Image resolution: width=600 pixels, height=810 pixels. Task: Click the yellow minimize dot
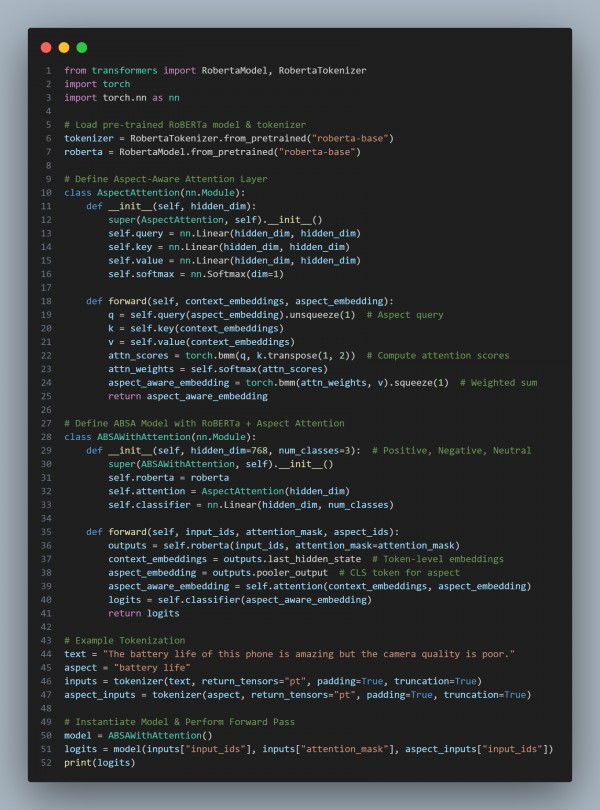(x=64, y=47)
